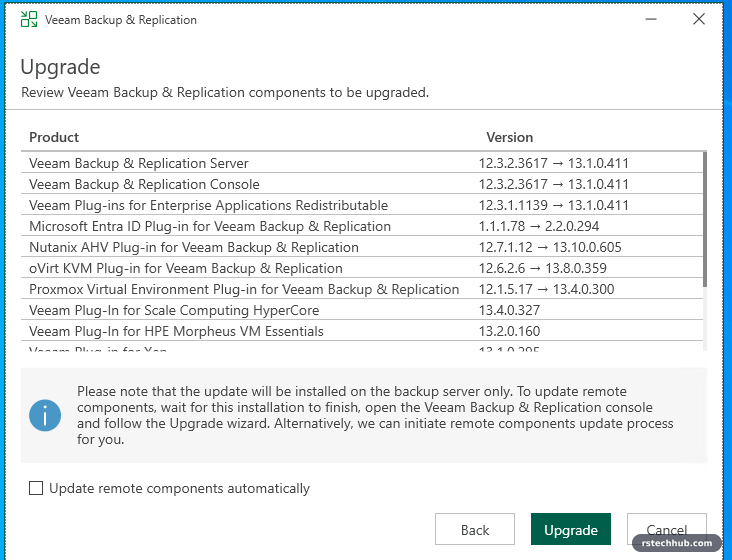Screen dimensions: 732x560
Task: Click the components list vertical scrollbar
Action: (705, 219)
